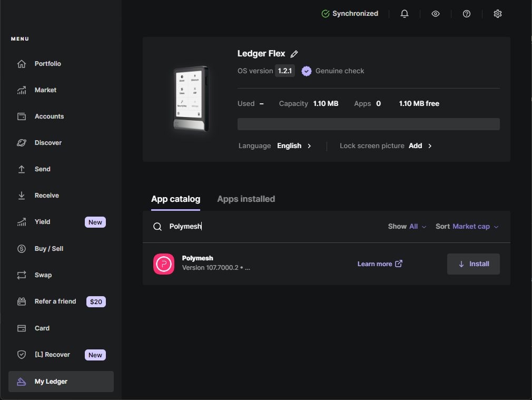Click the pencil icon to rename Ledger Flex
The height and width of the screenshot is (400, 532).
pyautogui.click(x=294, y=54)
